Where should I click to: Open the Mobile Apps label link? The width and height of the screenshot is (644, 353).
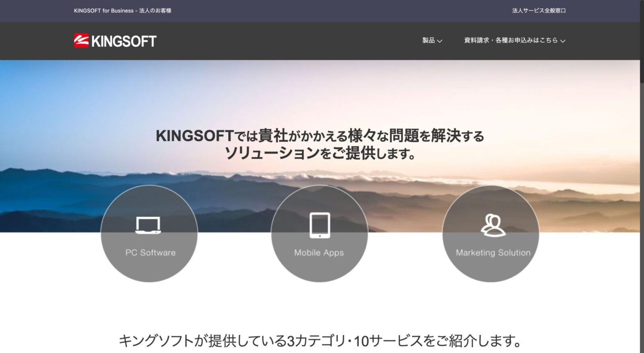tap(319, 253)
